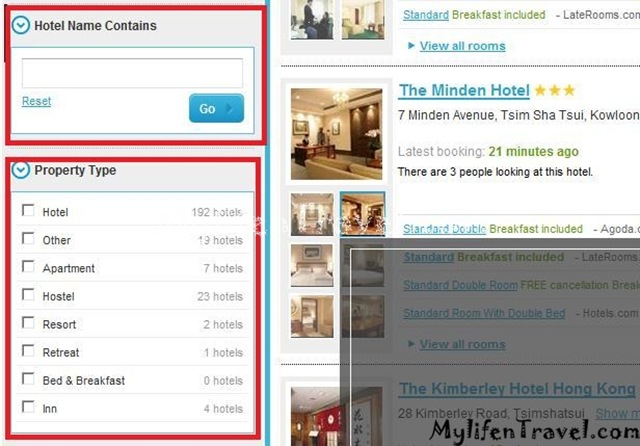Click the Minden Hotel star rating
The image size is (640, 446).
[x=555, y=90]
